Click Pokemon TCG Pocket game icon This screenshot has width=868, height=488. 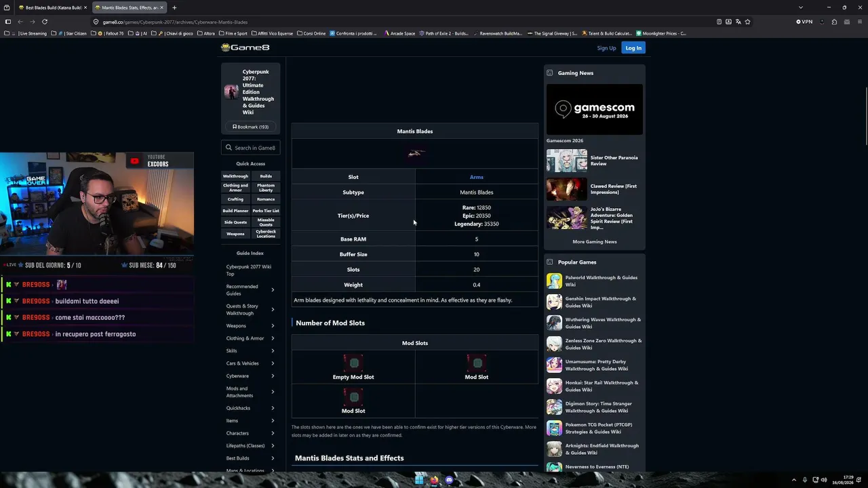[554, 428]
